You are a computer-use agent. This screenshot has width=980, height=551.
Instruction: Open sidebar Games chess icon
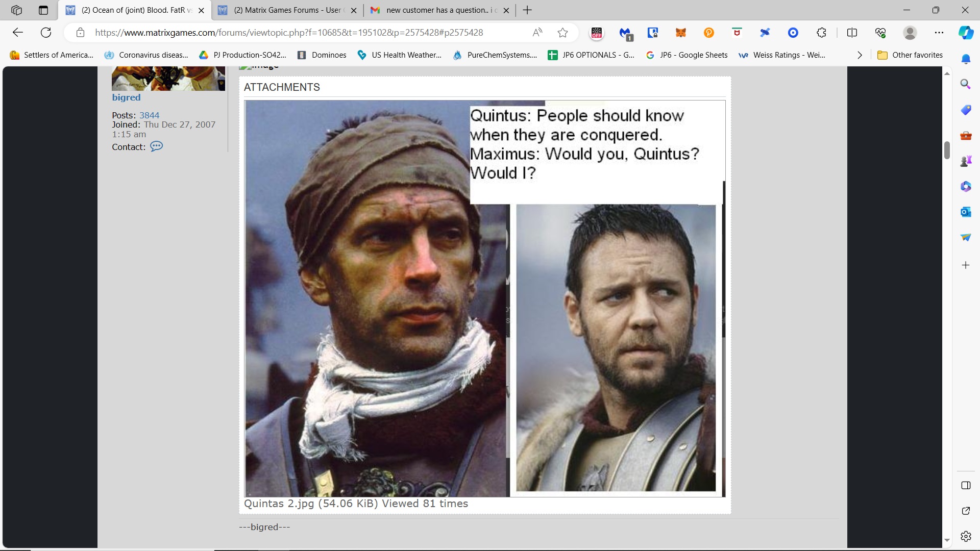(966, 161)
